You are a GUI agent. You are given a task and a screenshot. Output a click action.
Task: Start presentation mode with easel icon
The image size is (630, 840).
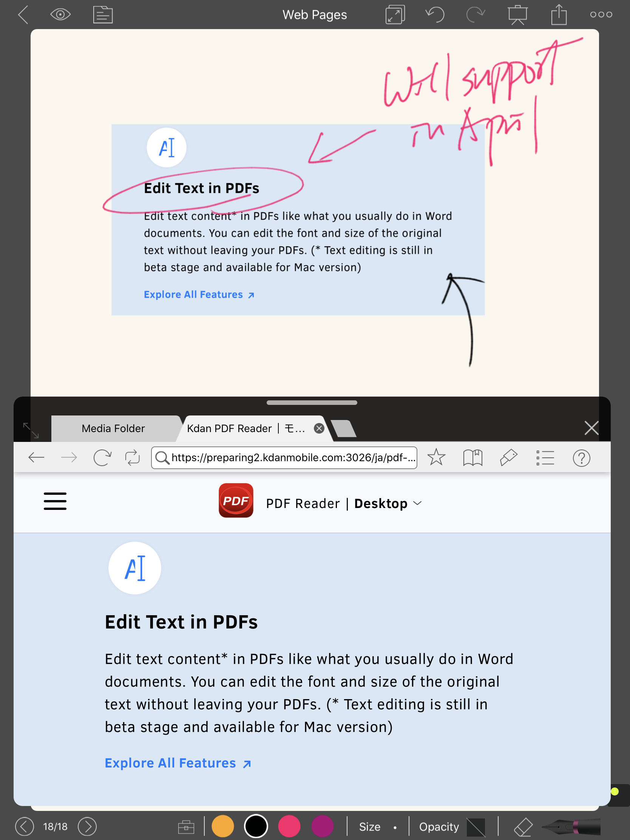coord(517,15)
